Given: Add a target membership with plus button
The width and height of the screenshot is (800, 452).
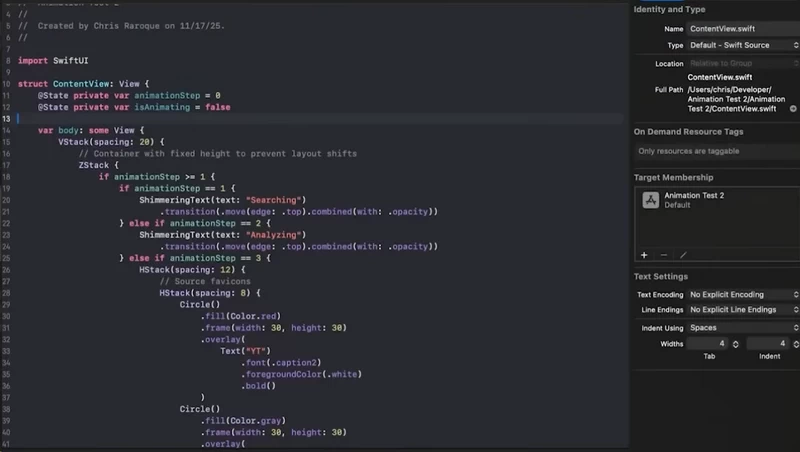Looking at the screenshot, I should tap(644, 255).
